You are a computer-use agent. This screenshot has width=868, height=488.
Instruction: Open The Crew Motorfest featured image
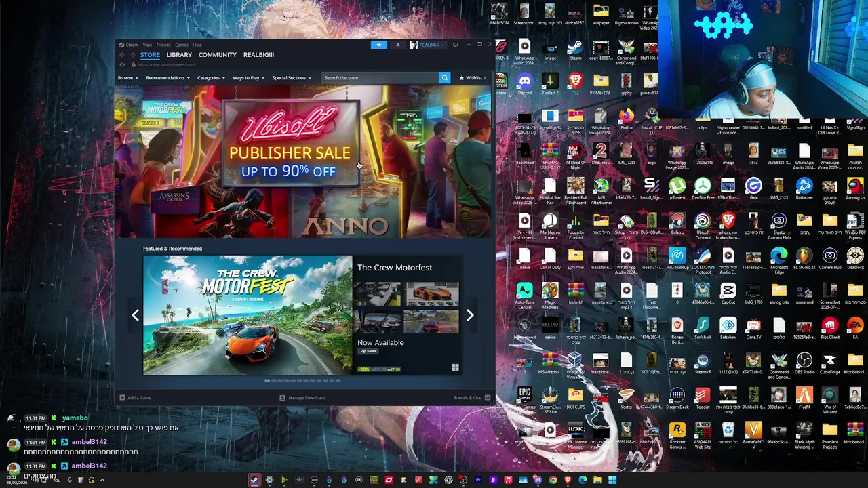248,315
